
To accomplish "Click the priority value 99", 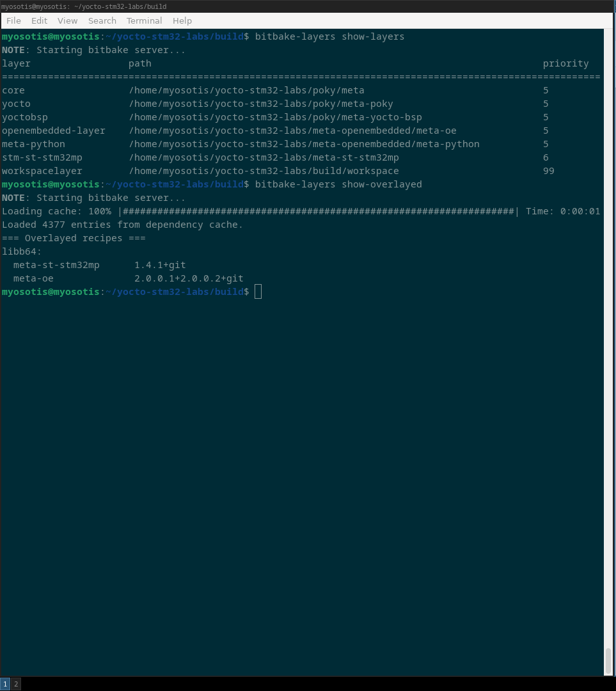I will (x=548, y=171).
